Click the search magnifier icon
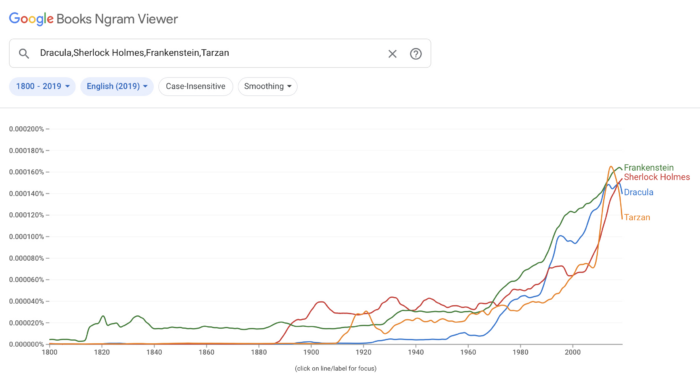700x385 pixels. 24,54
